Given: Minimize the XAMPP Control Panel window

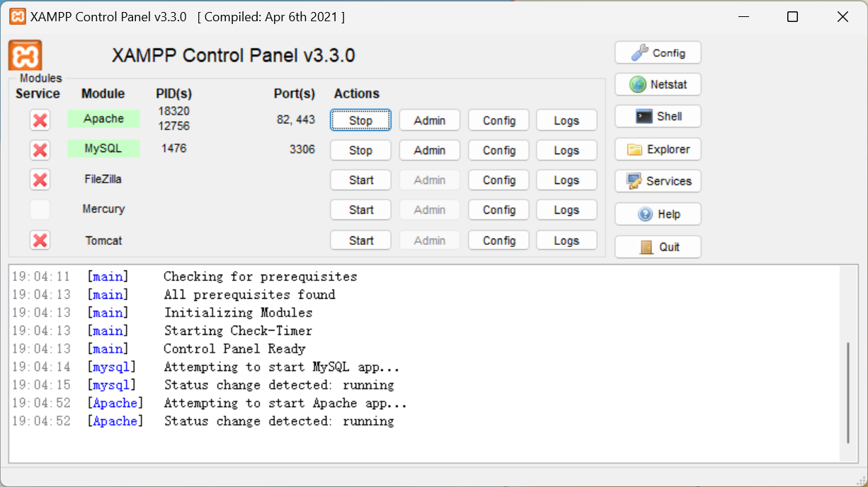Looking at the screenshot, I should pyautogui.click(x=743, y=17).
